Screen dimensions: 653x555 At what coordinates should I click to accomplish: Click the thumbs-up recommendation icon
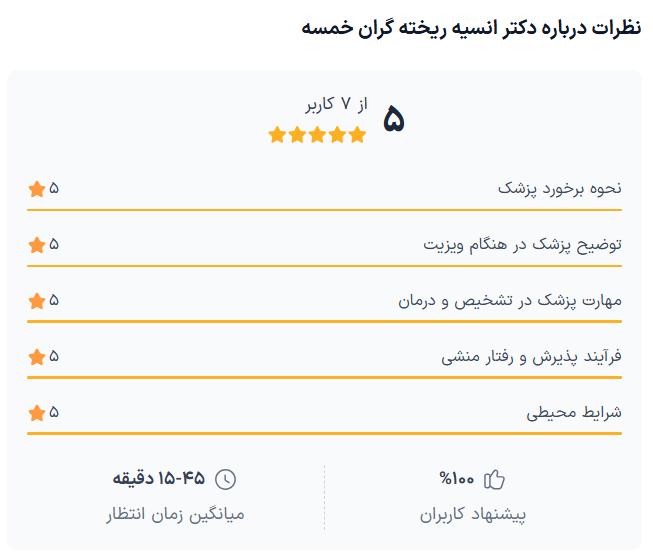(494, 479)
